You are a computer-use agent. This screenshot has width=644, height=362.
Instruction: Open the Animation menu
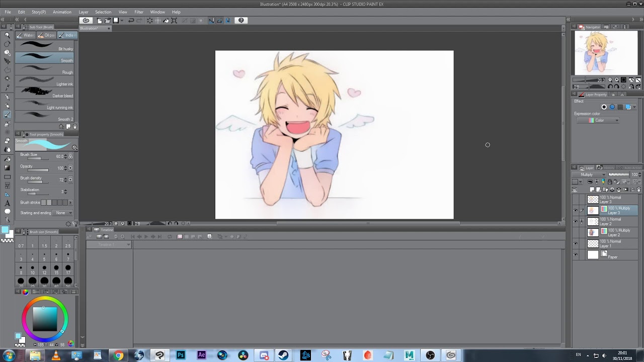click(62, 12)
